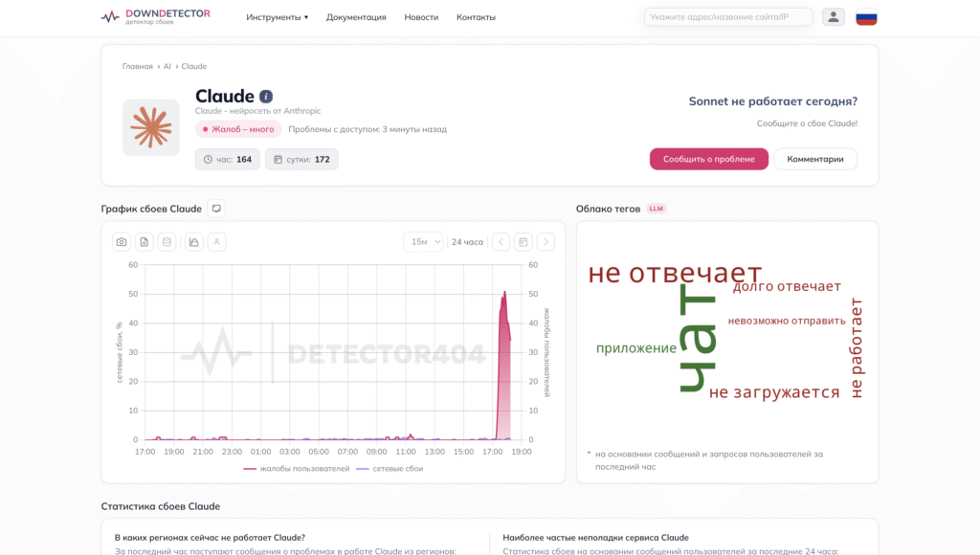The width and height of the screenshot is (980, 555).
Task: Click the 'не загружается' tag
Action: pyautogui.click(x=774, y=392)
